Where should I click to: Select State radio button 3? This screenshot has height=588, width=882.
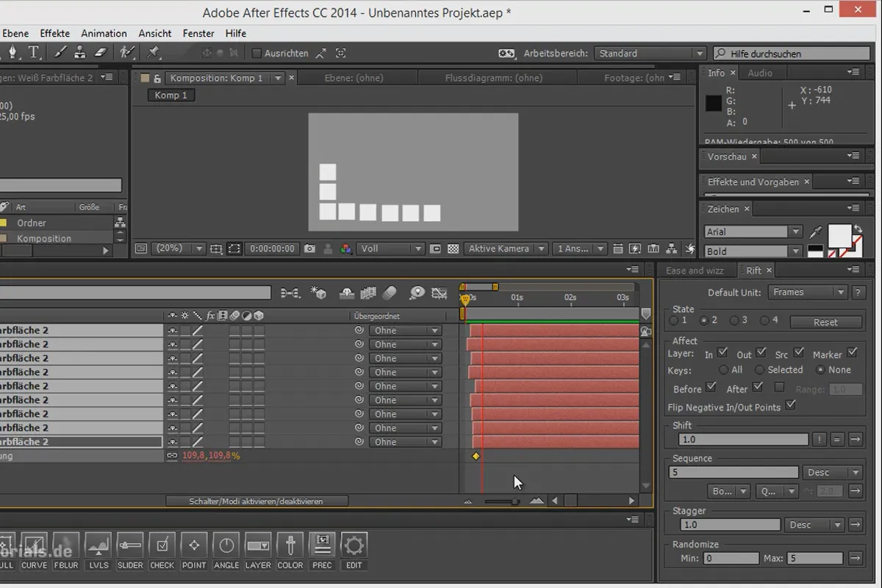coord(734,320)
